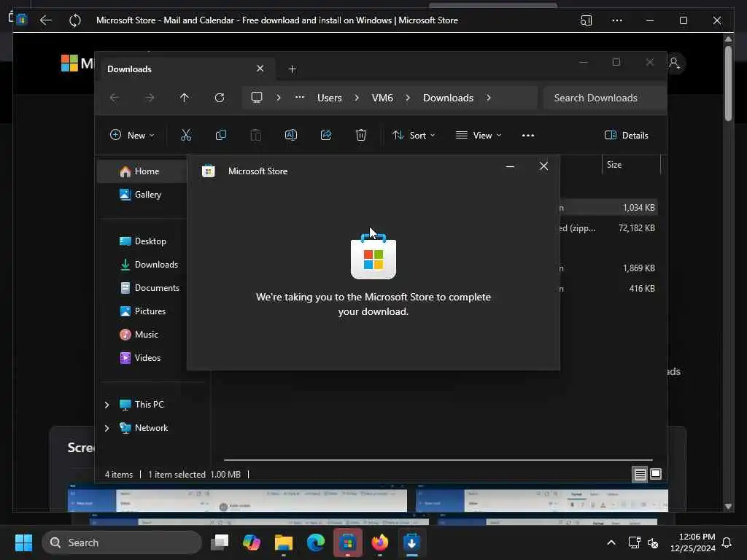Click the forward arrow in File Explorer
This screenshot has height=560, width=747.
tap(150, 98)
